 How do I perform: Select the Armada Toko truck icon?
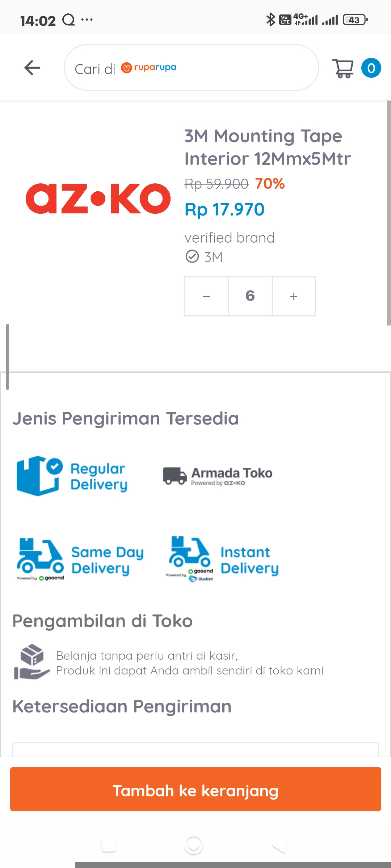click(175, 476)
